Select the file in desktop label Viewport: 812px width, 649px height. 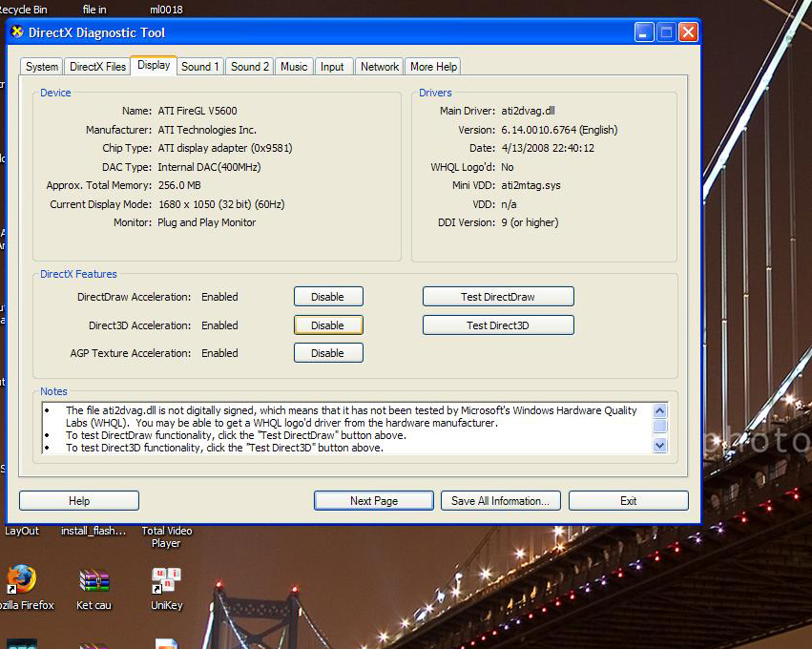94,10
